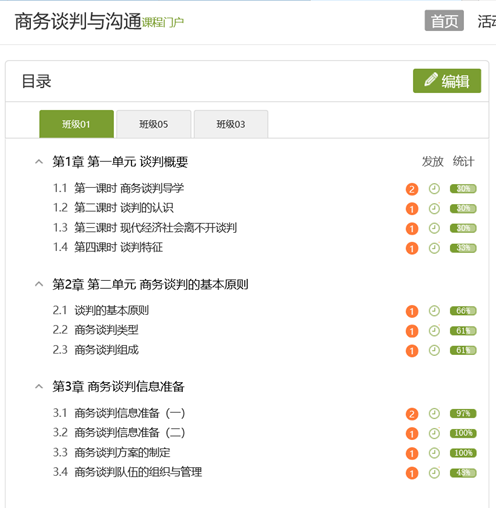Open the clock timer icon for lesson 1.2
The width and height of the screenshot is (496, 508).
434,209
